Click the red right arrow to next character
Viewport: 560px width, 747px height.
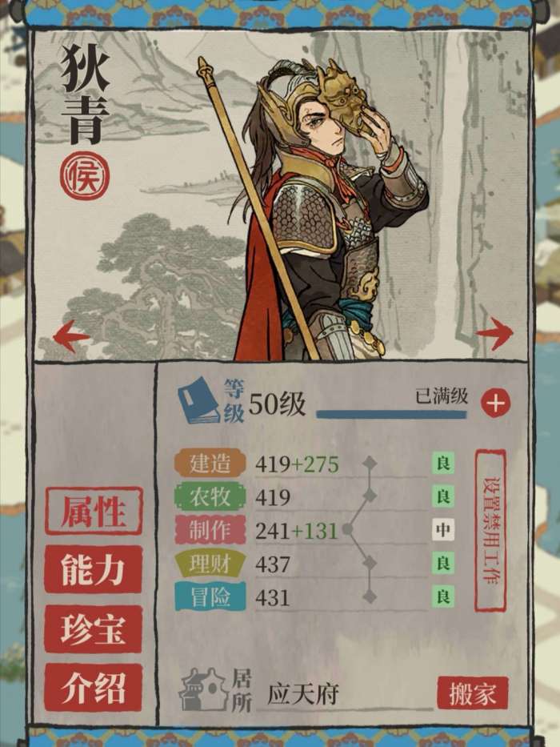click(494, 334)
